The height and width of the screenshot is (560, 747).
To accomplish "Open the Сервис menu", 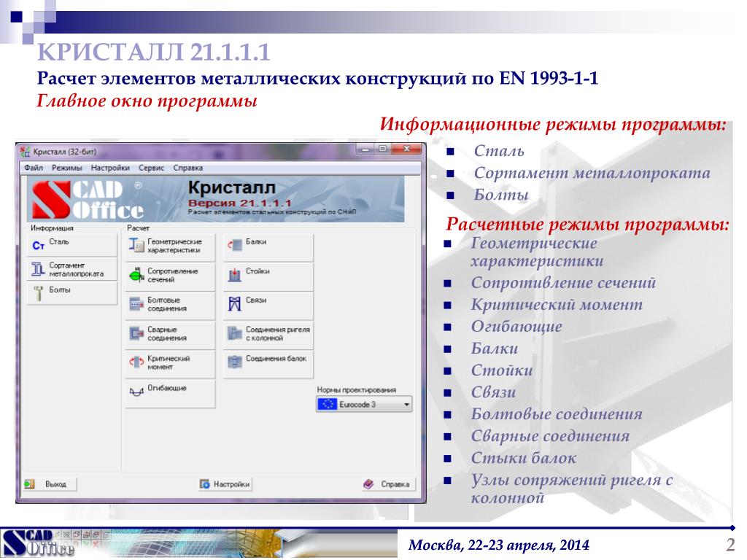I will coord(152,168).
